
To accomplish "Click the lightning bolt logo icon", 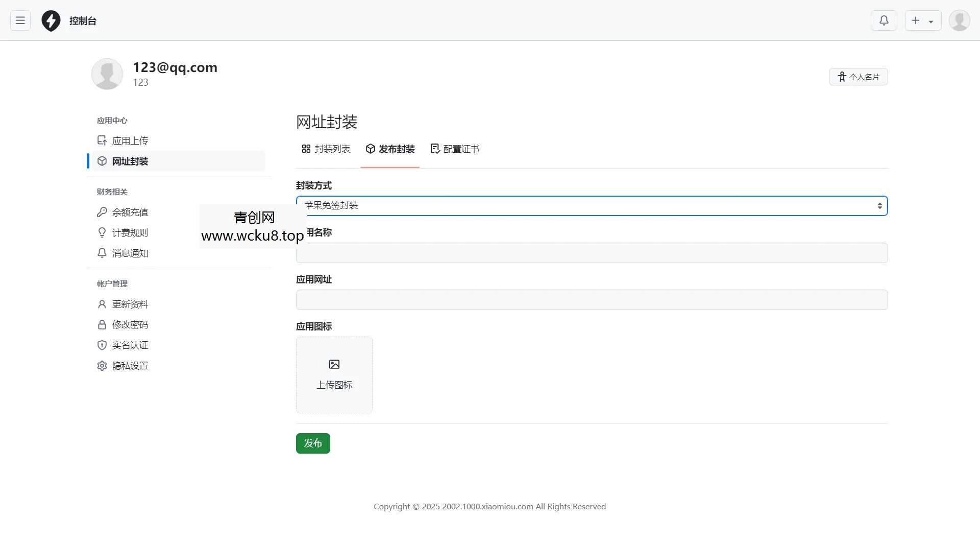I will point(51,20).
